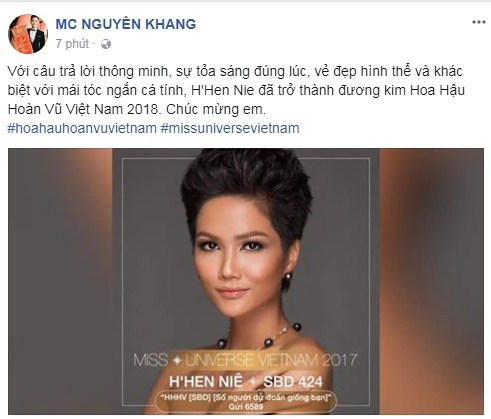
Task: Open MC Nguyên Khang's profile picture
Action: tap(28, 34)
